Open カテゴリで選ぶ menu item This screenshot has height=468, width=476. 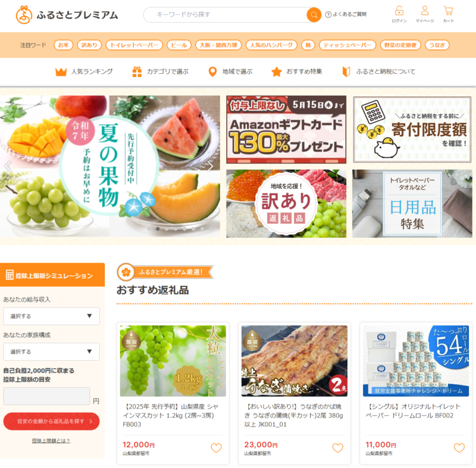click(160, 72)
